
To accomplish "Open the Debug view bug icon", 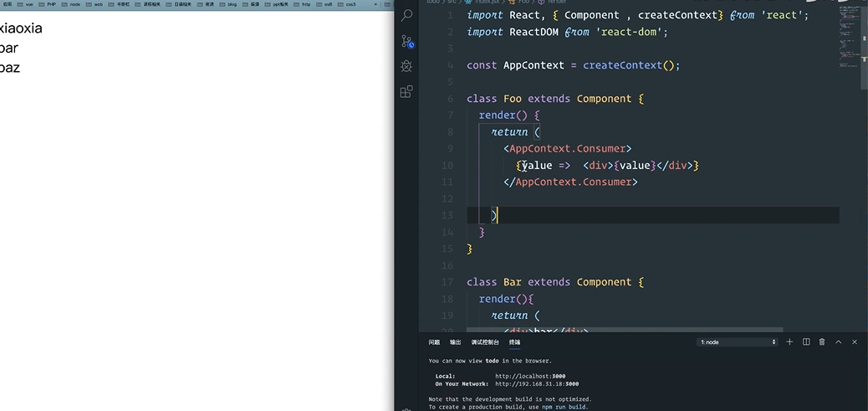I will [407, 66].
